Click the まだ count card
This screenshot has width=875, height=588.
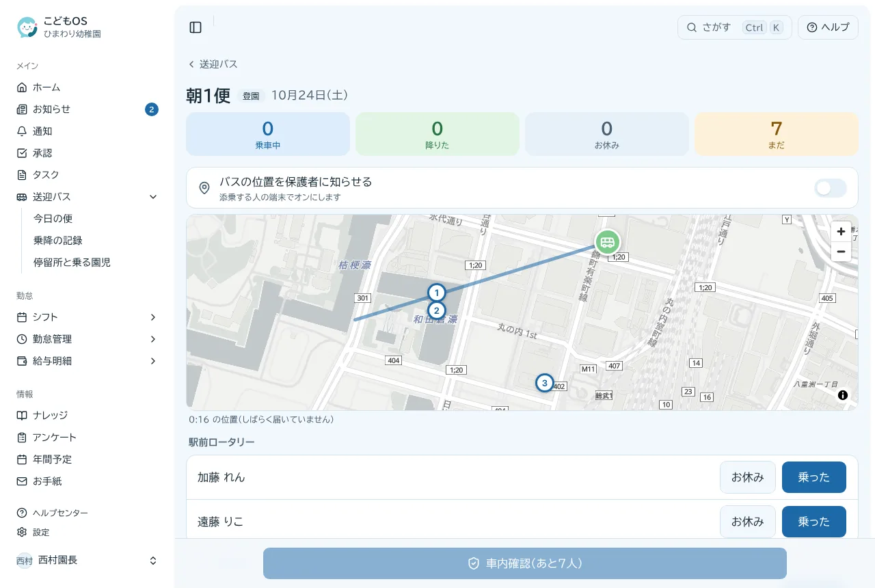tap(777, 134)
